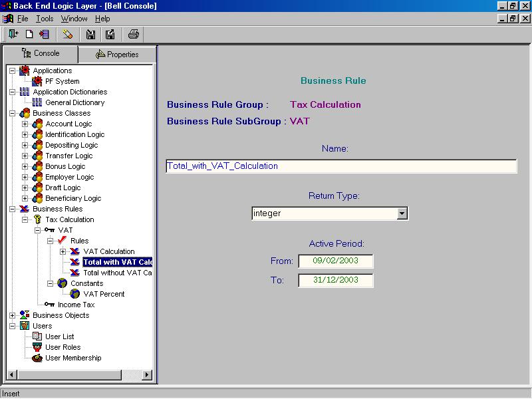This screenshot has height=399, width=532.
Task: Minimize the inner Bell Console window
Action: tap(503, 19)
